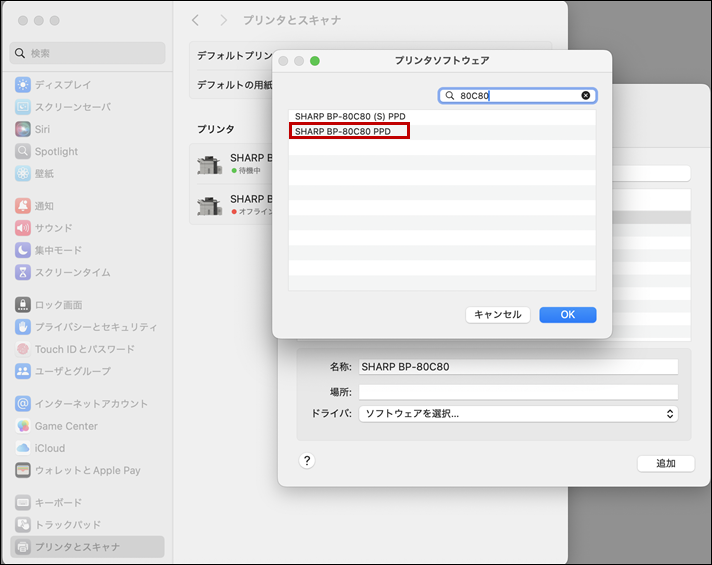Click キャンセル in Printer Software dialog
Image resolution: width=712 pixels, height=565 pixels.
point(498,315)
